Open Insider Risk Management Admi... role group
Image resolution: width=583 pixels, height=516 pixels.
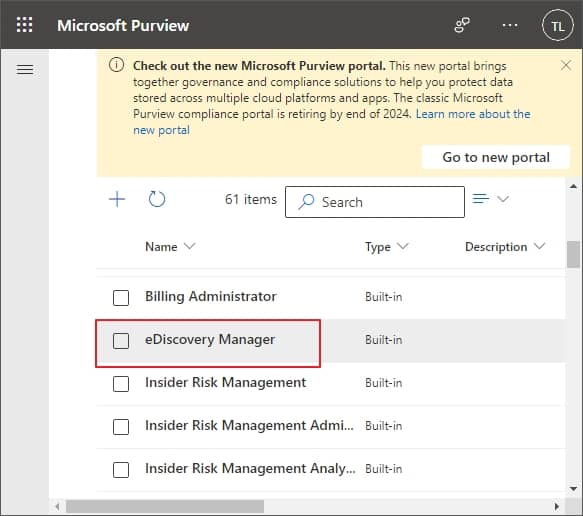tap(249, 426)
